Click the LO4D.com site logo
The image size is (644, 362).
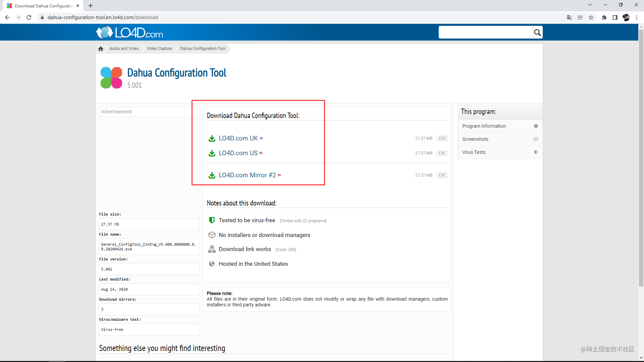pyautogui.click(x=129, y=33)
